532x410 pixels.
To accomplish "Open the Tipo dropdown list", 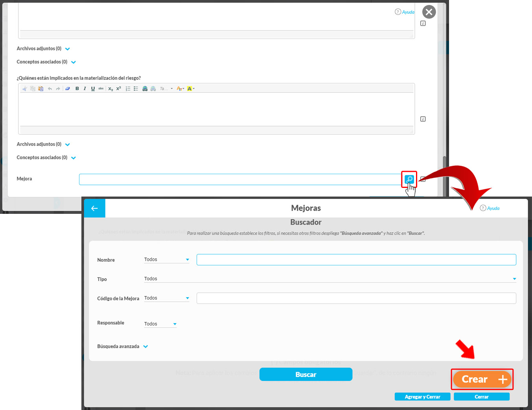I will coord(330,279).
